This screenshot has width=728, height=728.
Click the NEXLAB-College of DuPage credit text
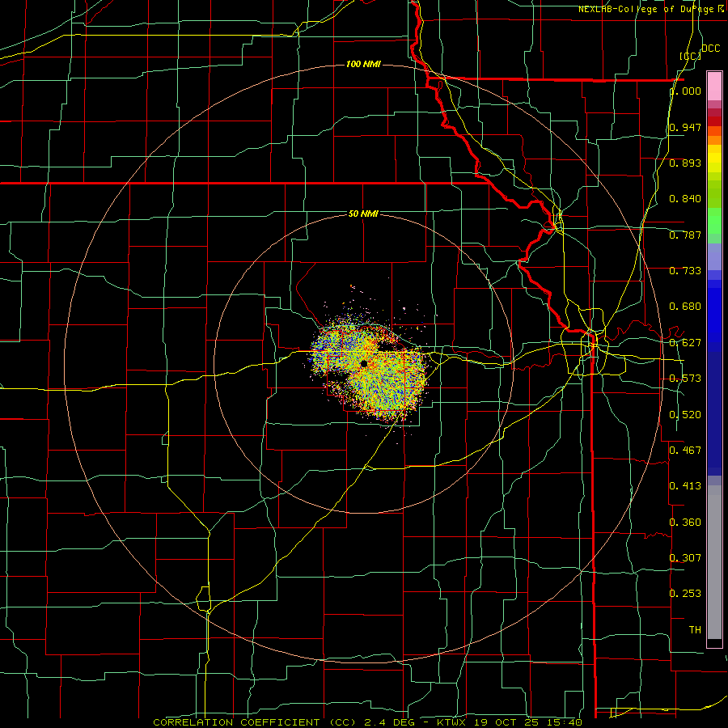click(x=651, y=9)
